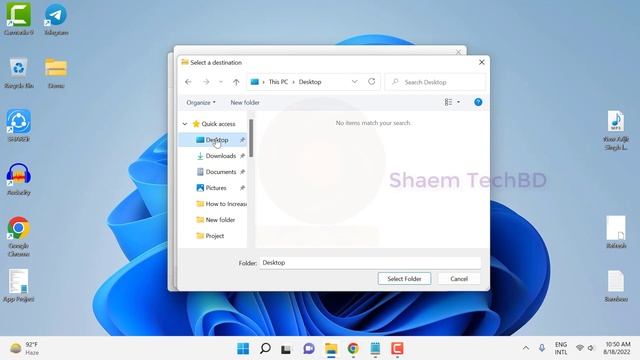Open Audacity desktop shortcut

(18, 179)
